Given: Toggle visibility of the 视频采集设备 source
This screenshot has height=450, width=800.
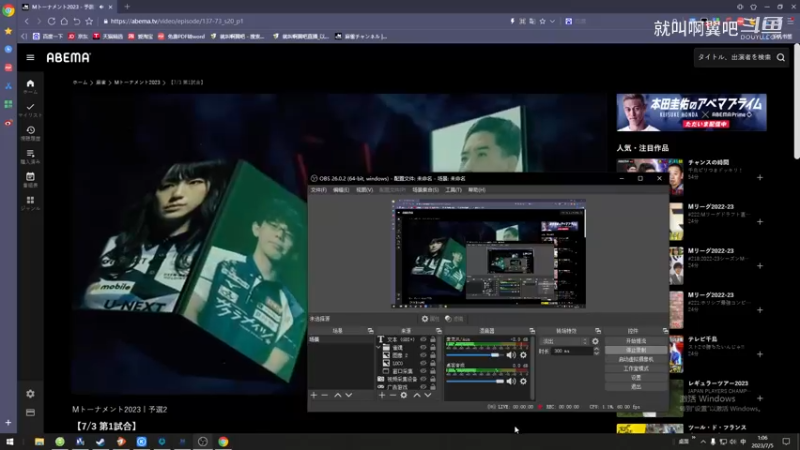Looking at the screenshot, I should click(x=423, y=379).
